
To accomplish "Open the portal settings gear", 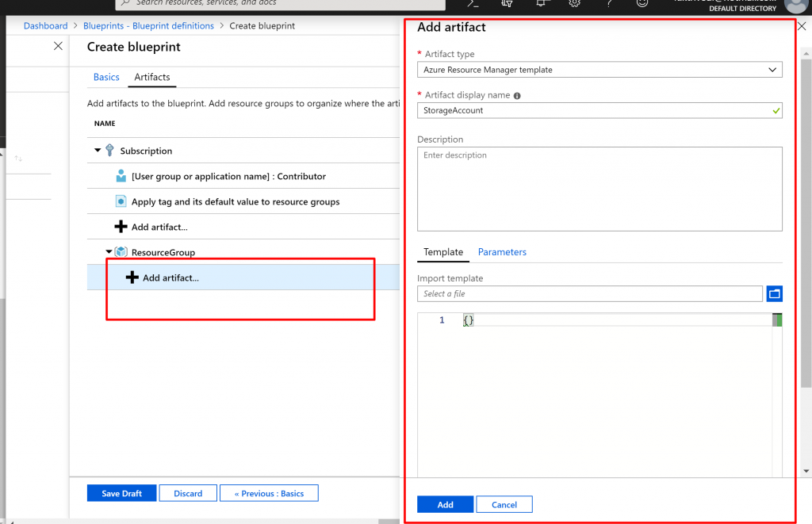I will pyautogui.click(x=575, y=3).
